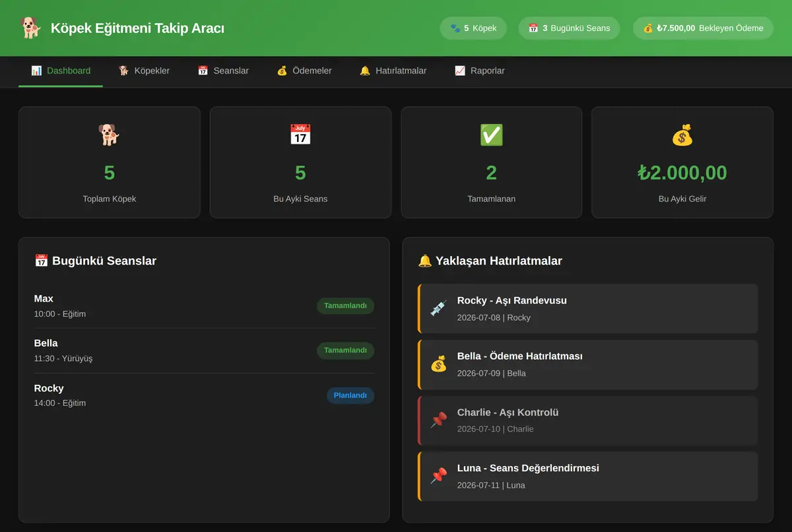The height and width of the screenshot is (532, 792).
Task: Open the Ödemeler tab
Action: tap(304, 71)
